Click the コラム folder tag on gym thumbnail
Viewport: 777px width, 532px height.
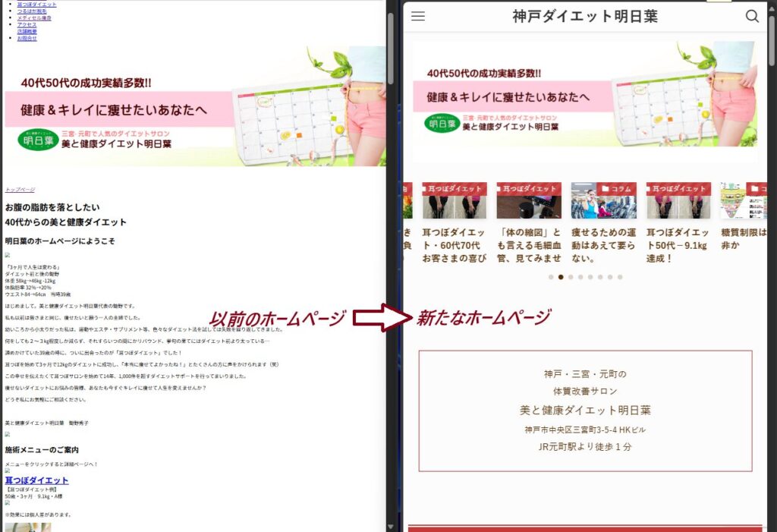point(615,188)
